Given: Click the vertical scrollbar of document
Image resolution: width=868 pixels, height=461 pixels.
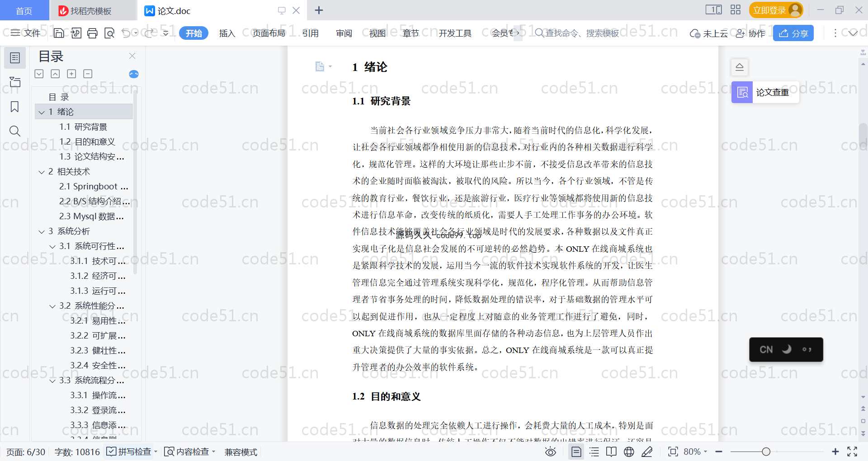Looking at the screenshot, I should pyautogui.click(x=863, y=136).
